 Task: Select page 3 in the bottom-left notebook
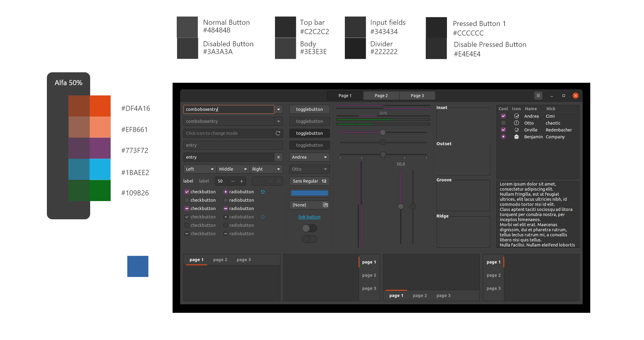pyautogui.click(x=244, y=259)
